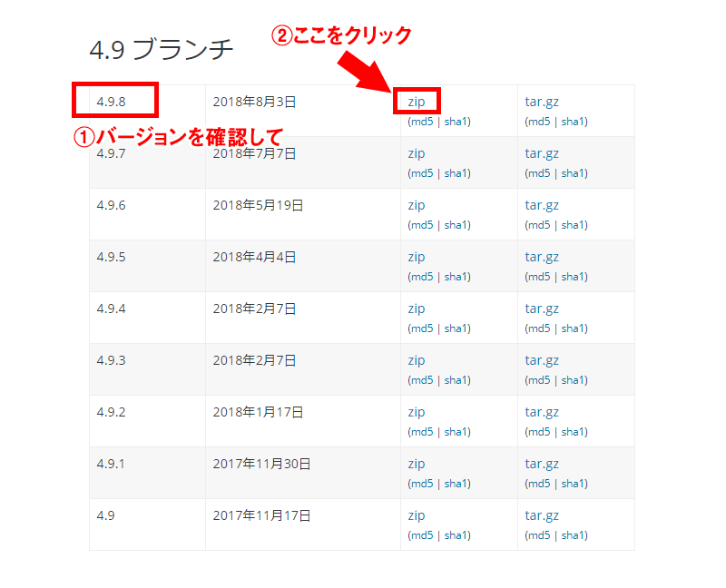This screenshot has width=726, height=588.
Task: Download the 4.9.8 tar.gz archive
Action: coord(542,102)
